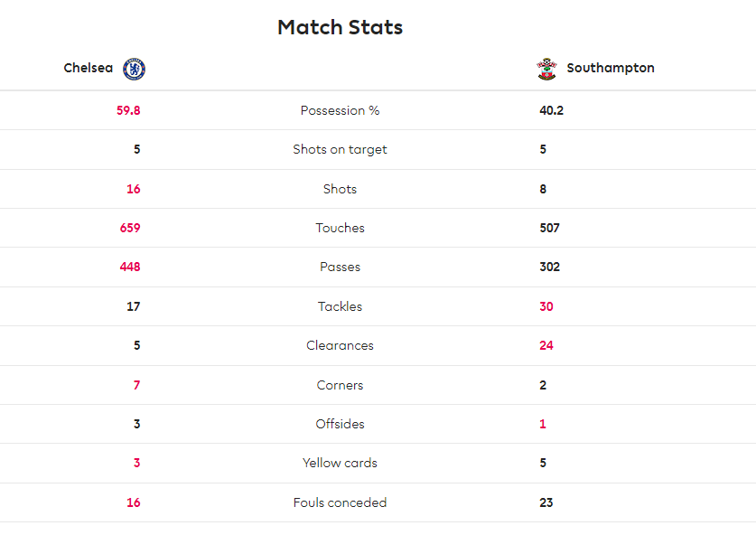Click the Possession % stat label
This screenshot has width=756, height=535.
click(340, 110)
